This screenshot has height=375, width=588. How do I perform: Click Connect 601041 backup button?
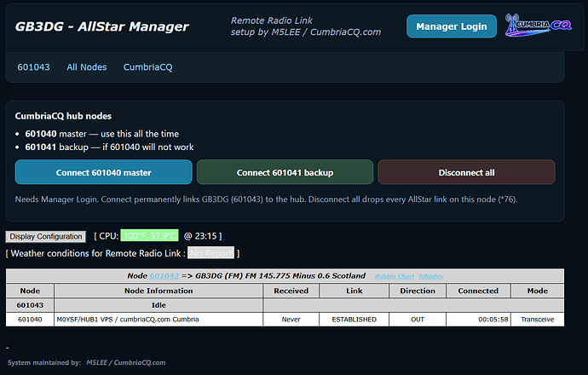285,172
